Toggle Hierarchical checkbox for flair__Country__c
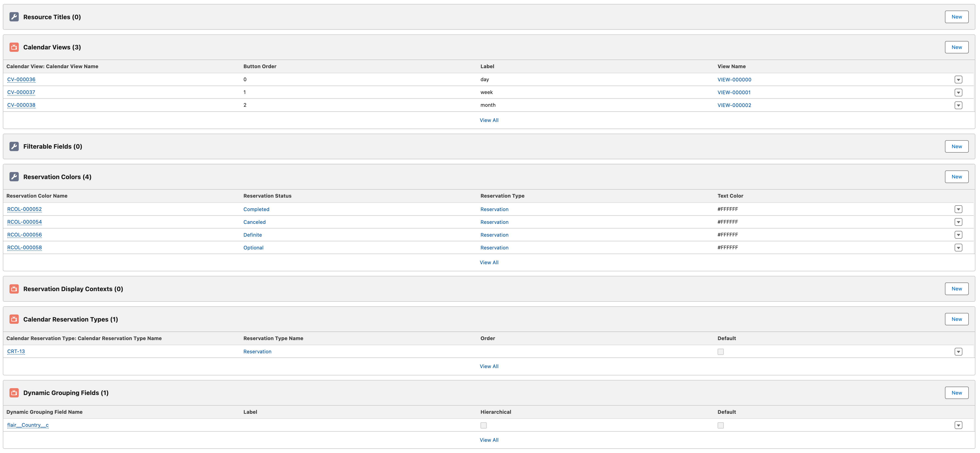980x453 pixels. 484,425
